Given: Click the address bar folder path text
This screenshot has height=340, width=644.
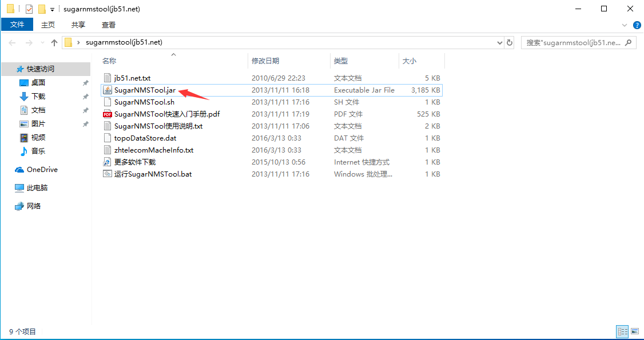Looking at the screenshot, I should tap(125, 42).
